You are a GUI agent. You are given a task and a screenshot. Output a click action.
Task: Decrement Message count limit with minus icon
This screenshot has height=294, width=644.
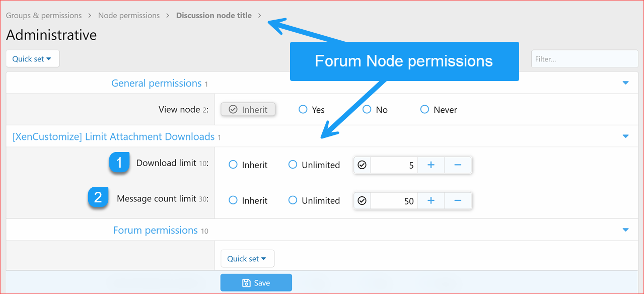point(458,200)
